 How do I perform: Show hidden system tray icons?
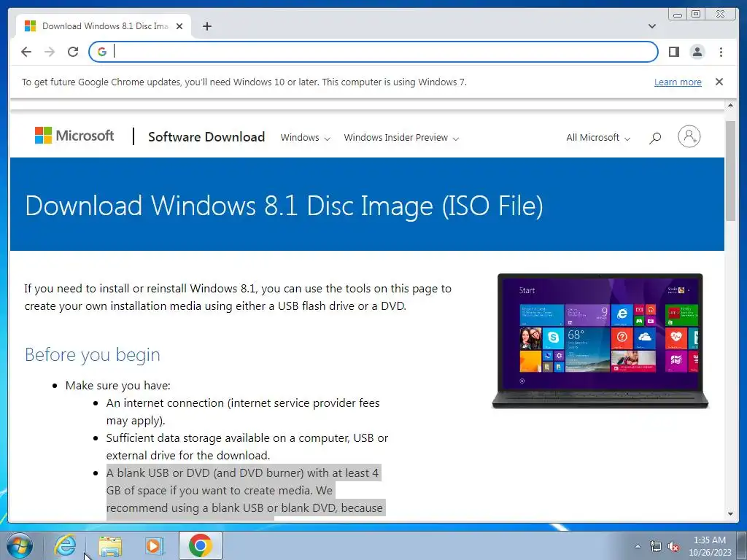coord(638,546)
